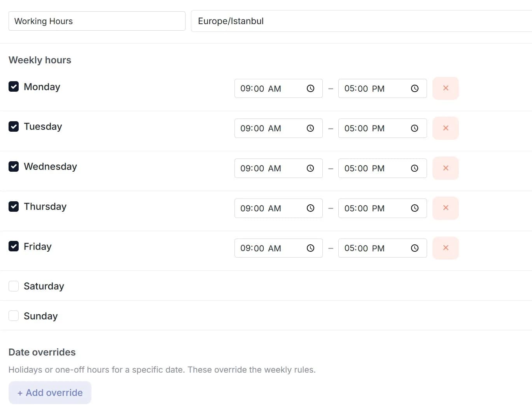Viewport: 532px width, 413px height.
Task: Open clock picker for Wednesday end time
Action: coord(415,168)
